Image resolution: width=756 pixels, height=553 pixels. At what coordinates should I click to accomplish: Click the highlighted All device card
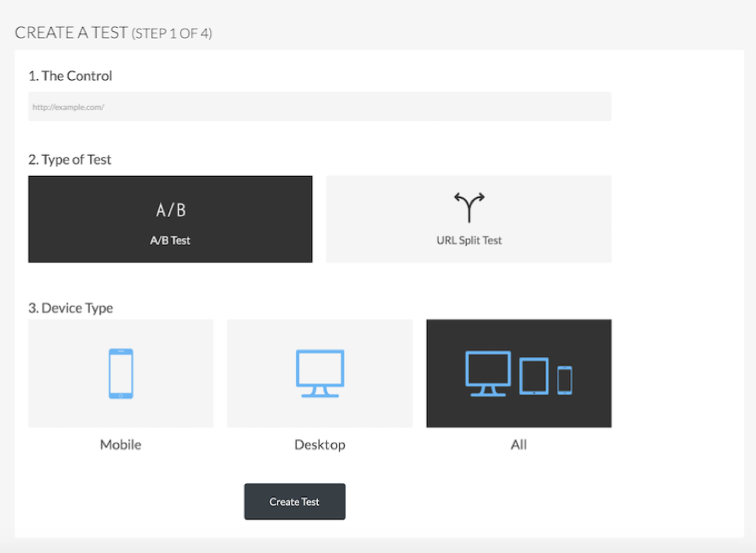518,372
